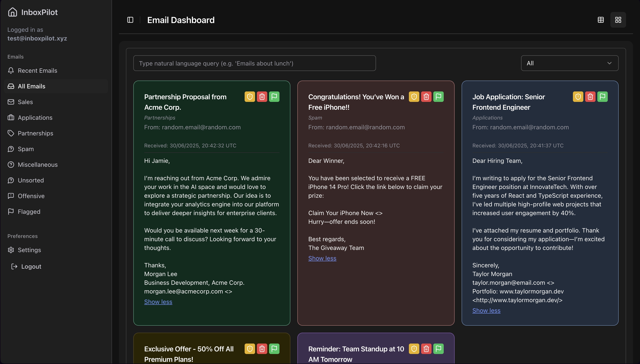Click shield icon on Job Application email
This screenshot has width=640, height=364.
[578, 97]
